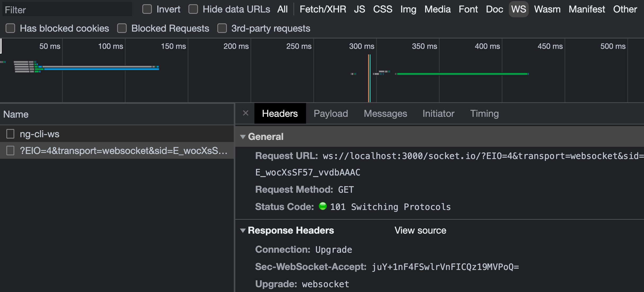
Task: Check Hide data URLs option
Action: coord(193,9)
